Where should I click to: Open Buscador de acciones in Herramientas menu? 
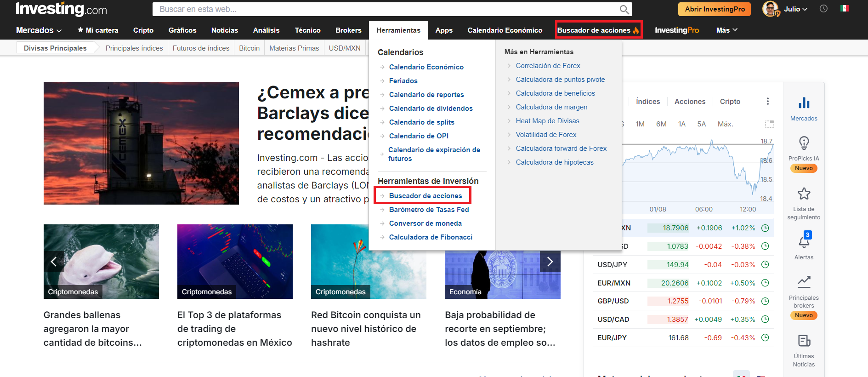point(425,196)
